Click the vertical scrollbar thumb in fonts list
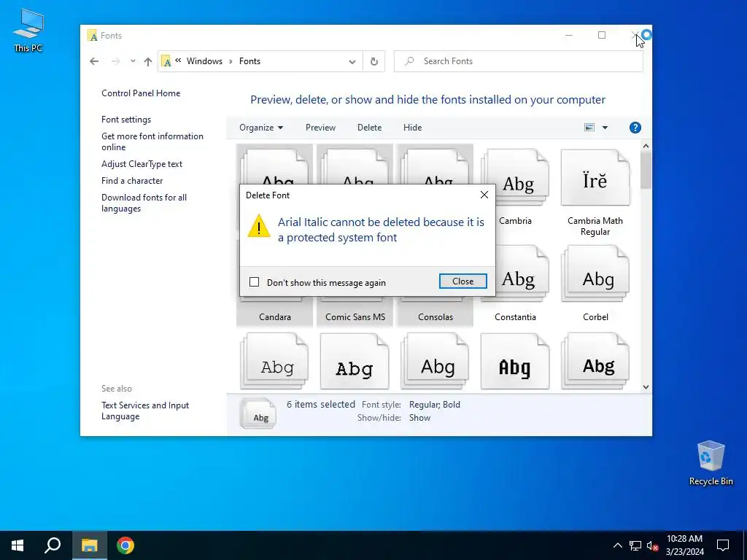This screenshot has height=560, width=747. [x=646, y=171]
